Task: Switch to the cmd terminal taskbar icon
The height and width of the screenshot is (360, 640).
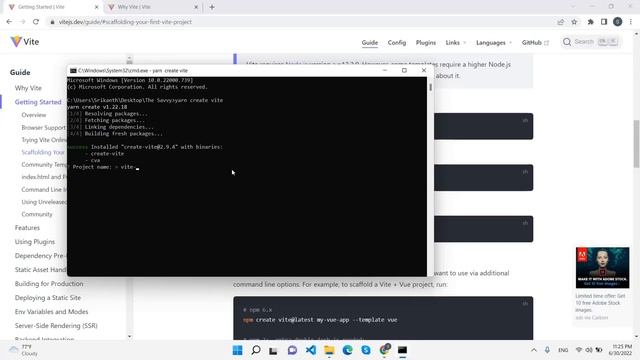Action: coord(402,350)
